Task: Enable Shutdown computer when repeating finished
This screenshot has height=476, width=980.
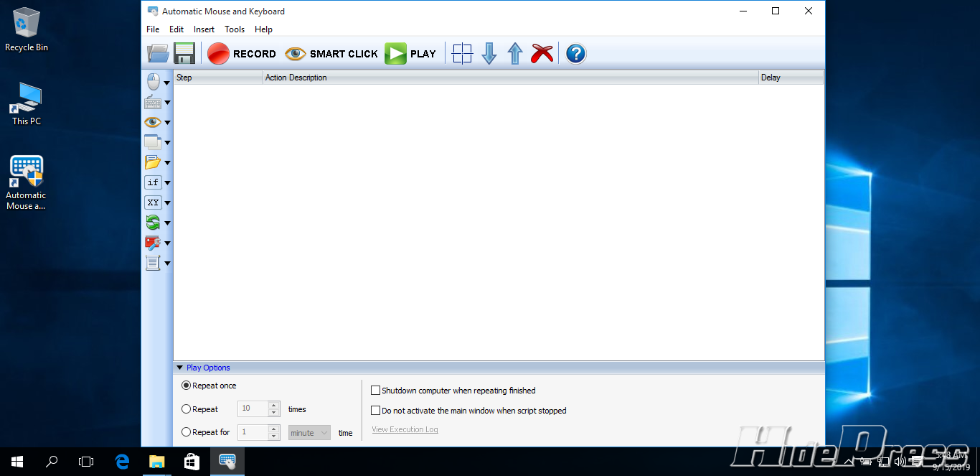Action: click(375, 391)
